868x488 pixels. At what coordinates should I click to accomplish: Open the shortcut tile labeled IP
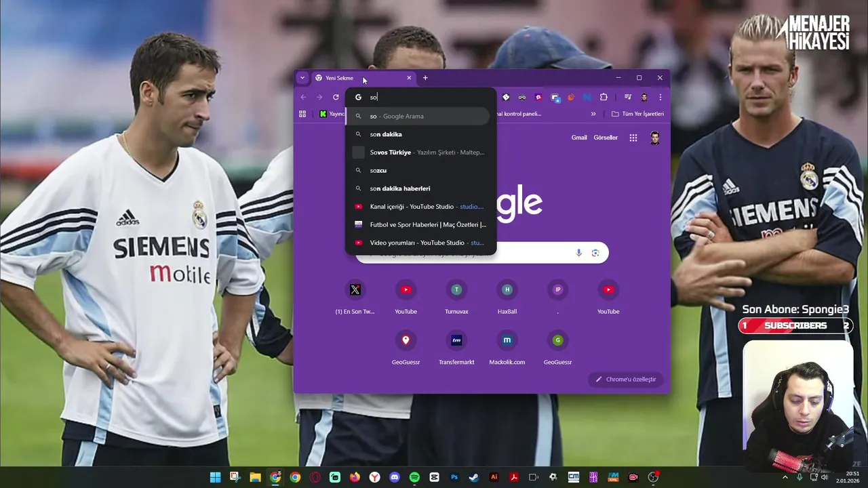click(x=557, y=296)
